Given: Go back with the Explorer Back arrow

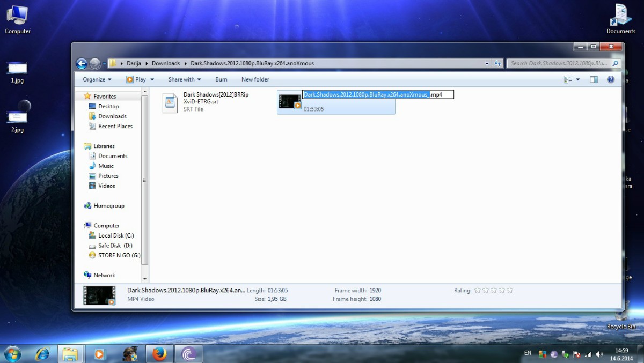Looking at the screenshot, I should pyautogui.click(x=82, y=63).
